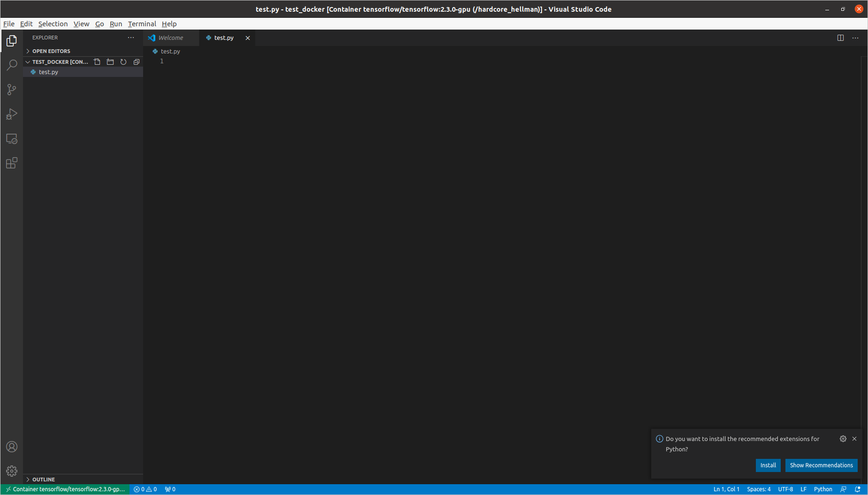This screenshot has height=495, width=868.
Task: Open editor more actions ellipsis menu
Action: pyautogui.click(x=855, y=38)
